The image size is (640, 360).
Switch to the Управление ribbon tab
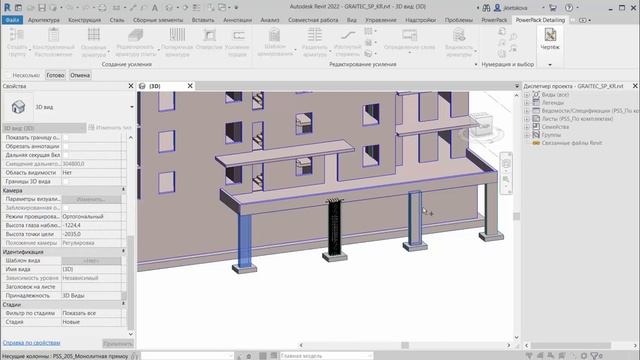click(x=380, y=20)
